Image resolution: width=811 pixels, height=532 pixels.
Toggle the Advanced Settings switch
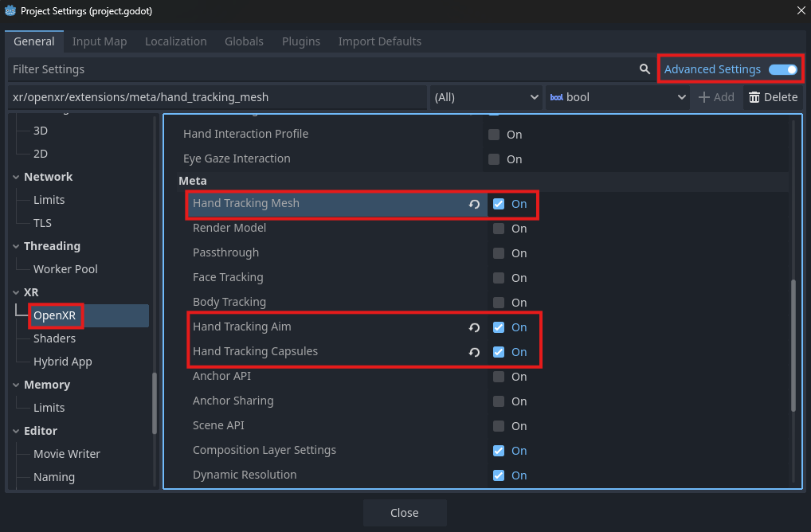pos(782,69)
